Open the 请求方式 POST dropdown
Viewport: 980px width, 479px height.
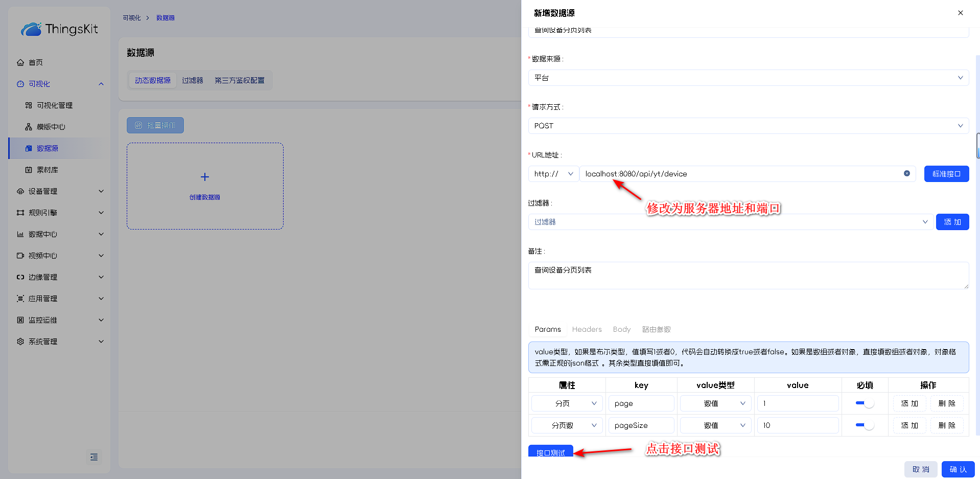tap(748, 126)
